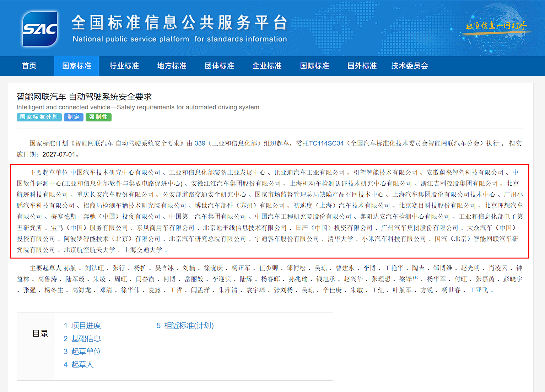Click the 全国标准信息公共服务平台 site title
This screenshot has height=392, width=545.
(179, 23)
